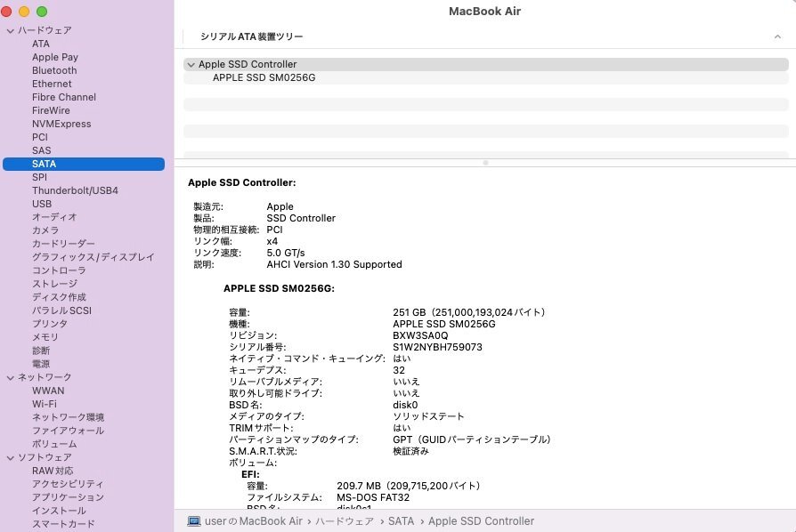Collapse the Apple SSD Controller device entry
The image size is (796, 532).
(x=191, y=64)
